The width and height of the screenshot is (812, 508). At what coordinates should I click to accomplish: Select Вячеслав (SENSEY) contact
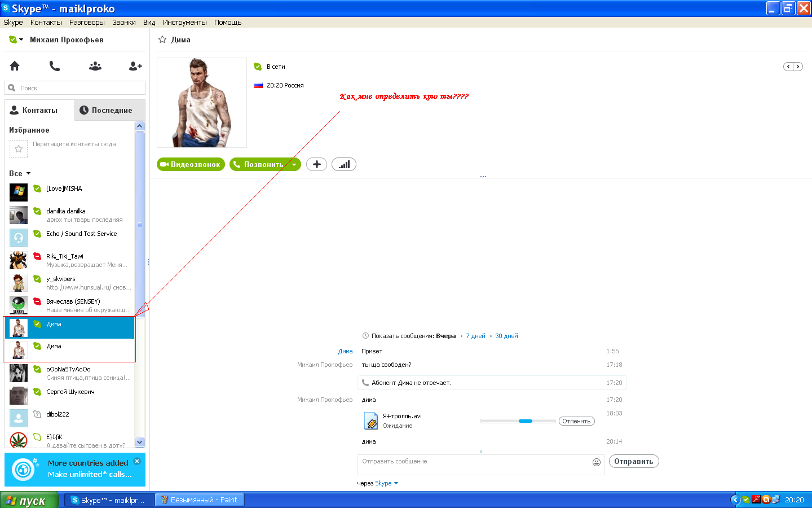click(70, 305)
